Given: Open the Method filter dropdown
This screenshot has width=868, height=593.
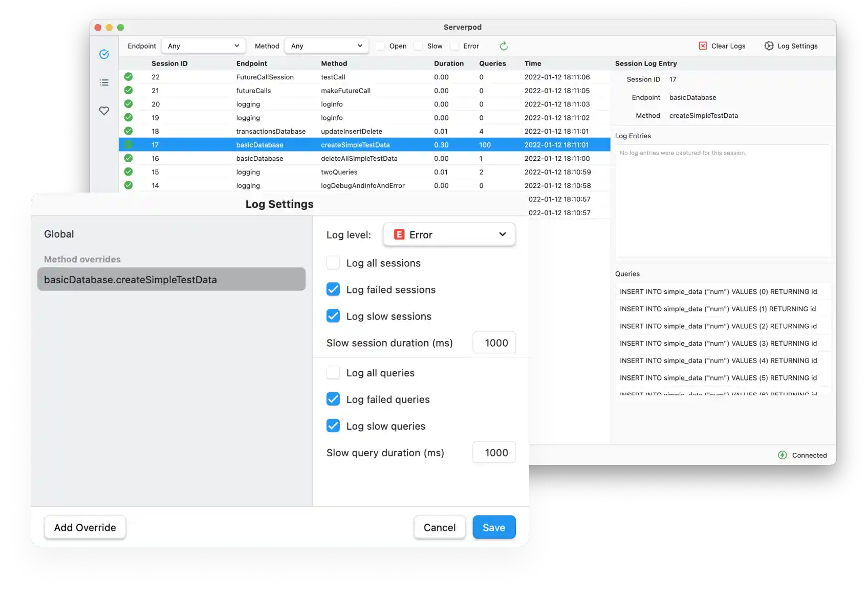Looking at the screenshot, I should pyautogui.click(x=327, y=46).
